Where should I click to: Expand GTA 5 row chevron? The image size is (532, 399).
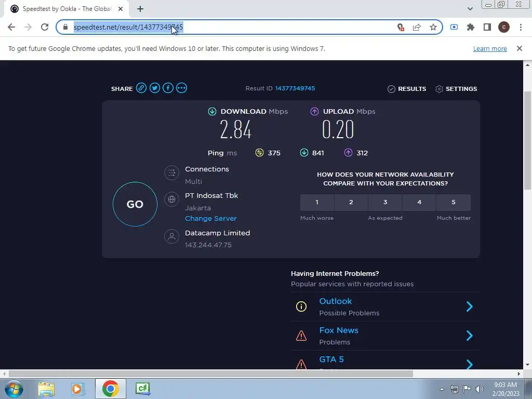(x=470, y=364)
